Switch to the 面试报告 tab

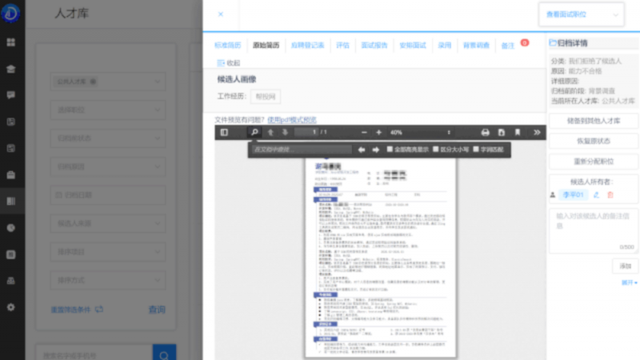tap(374, 45)
